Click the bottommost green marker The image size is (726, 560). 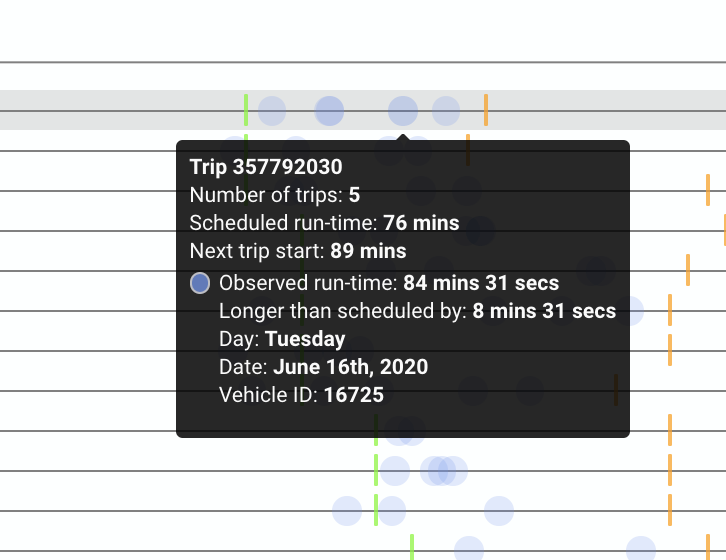coord(412,548)
